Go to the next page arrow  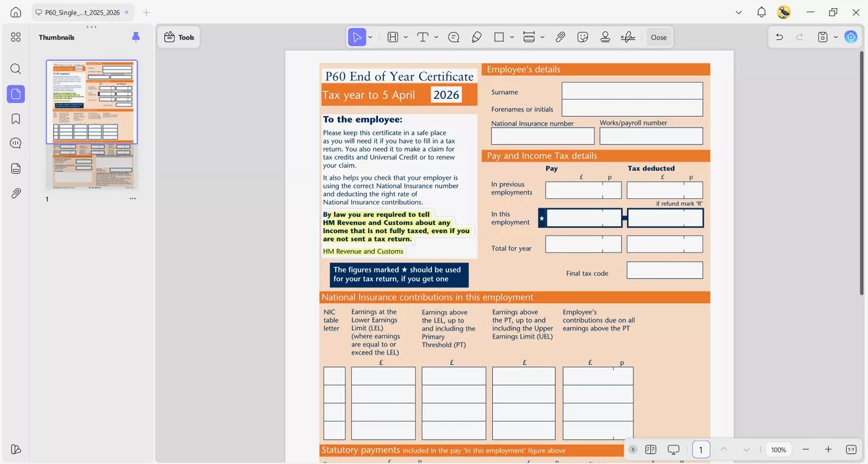tap(746, 450)
